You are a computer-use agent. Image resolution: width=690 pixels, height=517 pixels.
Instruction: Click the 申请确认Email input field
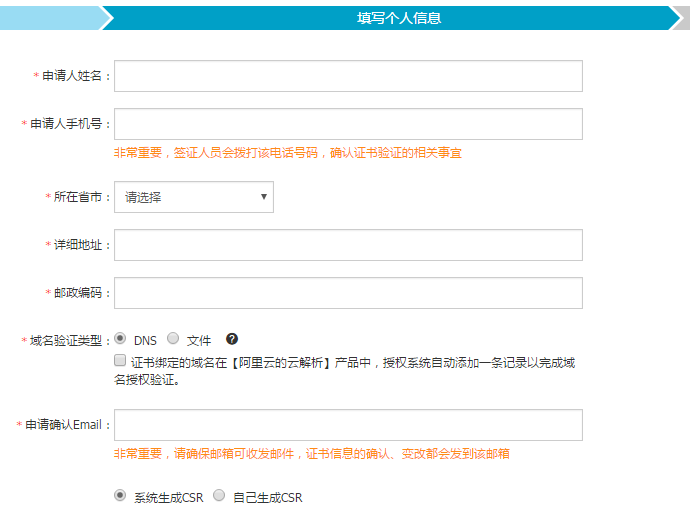[x=348, y=425]
